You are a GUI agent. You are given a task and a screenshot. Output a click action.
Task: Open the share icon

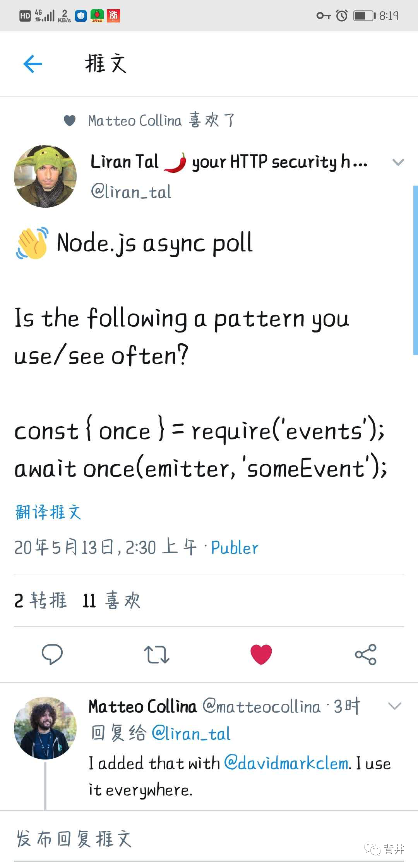pyautogui.click(x=365, y=654)
